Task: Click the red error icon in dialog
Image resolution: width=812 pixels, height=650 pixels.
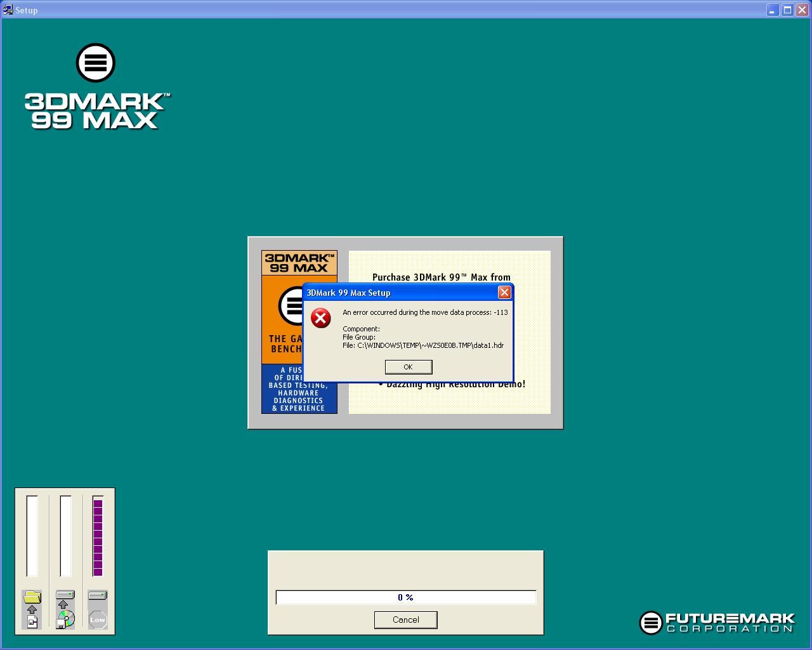Action: click(321, 318)
